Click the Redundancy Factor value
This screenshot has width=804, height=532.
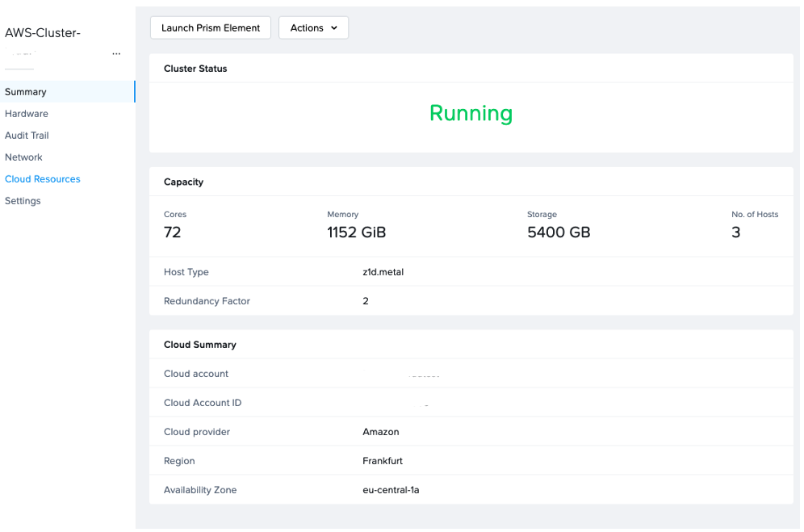point(366,300)
